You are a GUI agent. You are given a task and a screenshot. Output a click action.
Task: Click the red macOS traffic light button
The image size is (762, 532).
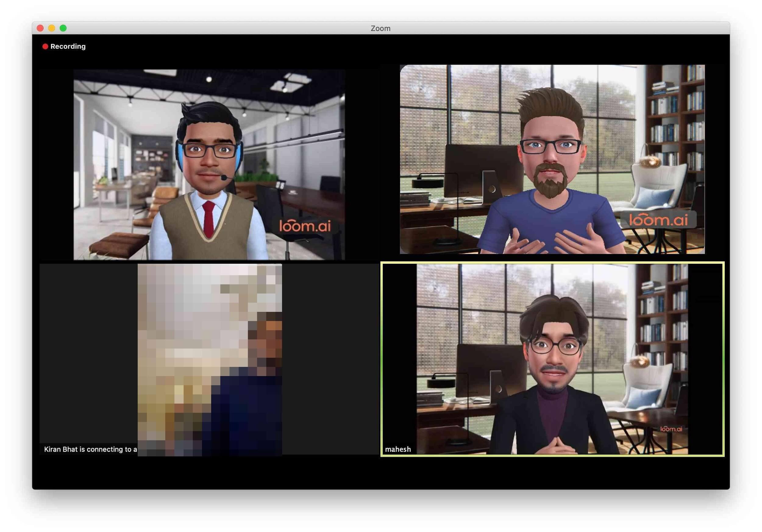point(40,28)
